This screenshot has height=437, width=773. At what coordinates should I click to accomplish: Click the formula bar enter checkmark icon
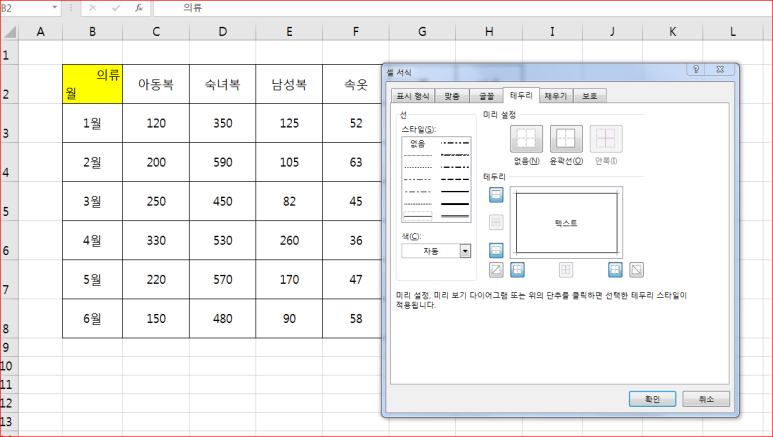[x=116, y=8]
